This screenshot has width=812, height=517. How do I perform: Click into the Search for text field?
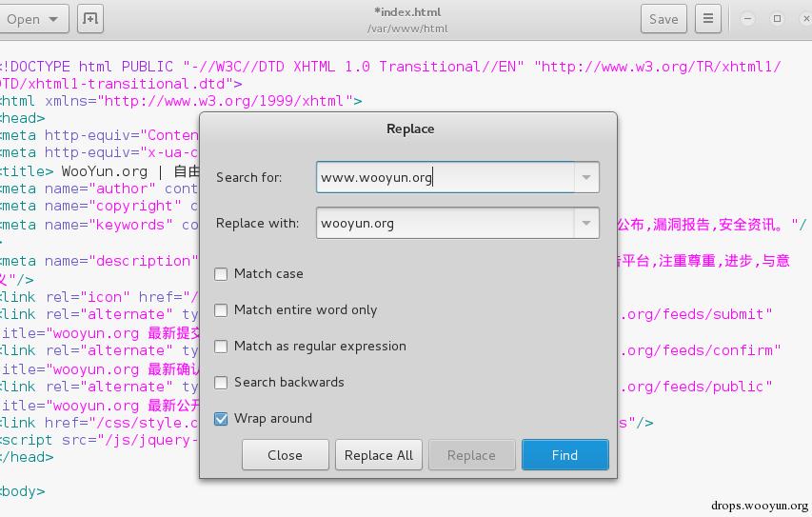tap(445, 177)
